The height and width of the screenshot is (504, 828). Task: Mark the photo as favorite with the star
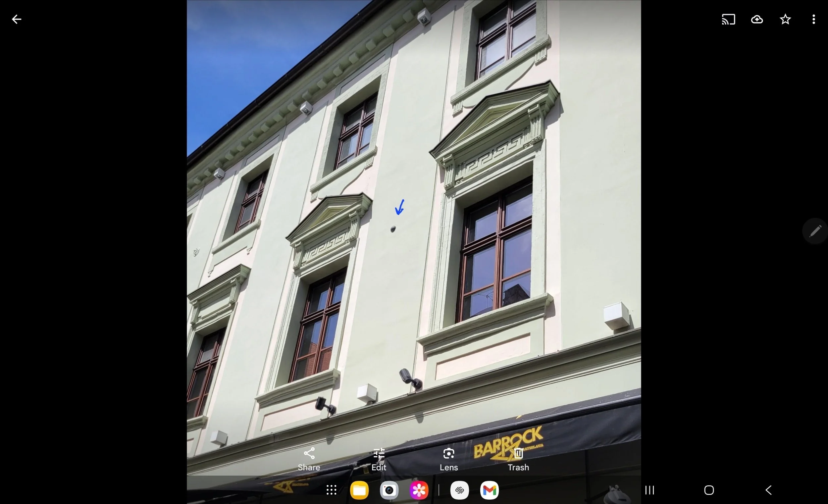pyautogui.click(x=785, y=19)
